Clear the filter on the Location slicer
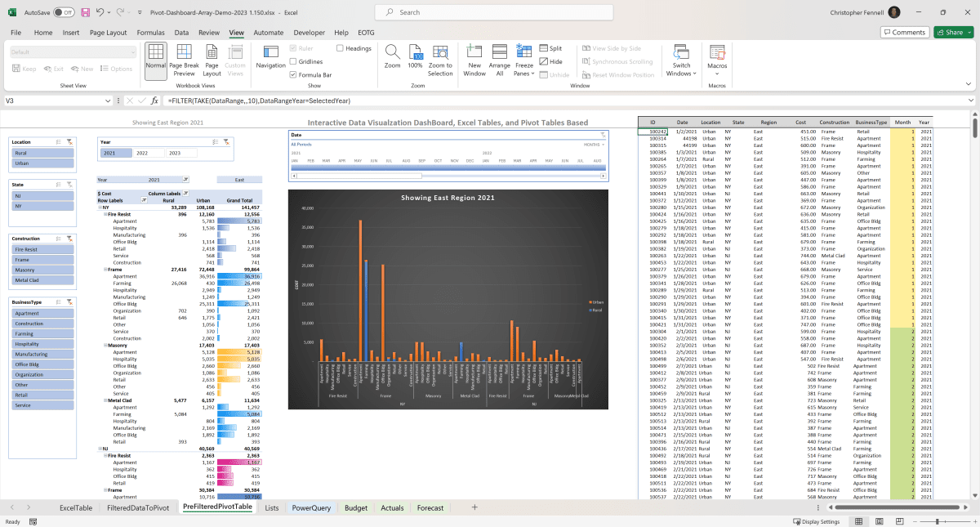The height and width of the screenshot is (527, 980). (69, 142)
